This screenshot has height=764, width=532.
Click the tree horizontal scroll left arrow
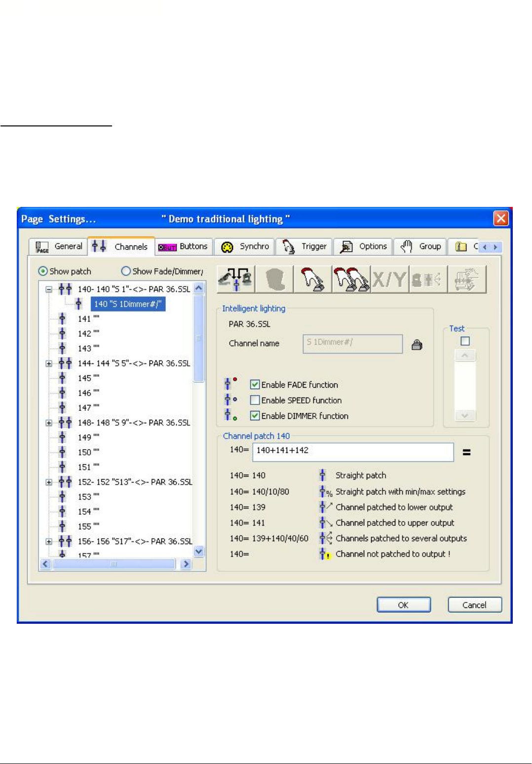(x=45, y=564)
